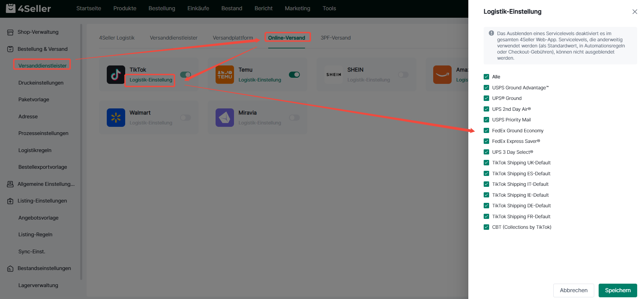This screenshot has width=644, height=299.
Task: Click the sidebar vertical scrollbar
Action: click(81, 152)
